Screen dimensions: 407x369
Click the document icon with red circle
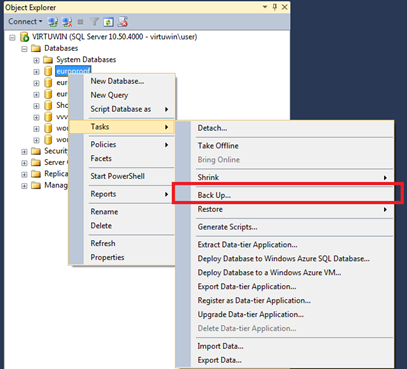(x=123, y=22)
